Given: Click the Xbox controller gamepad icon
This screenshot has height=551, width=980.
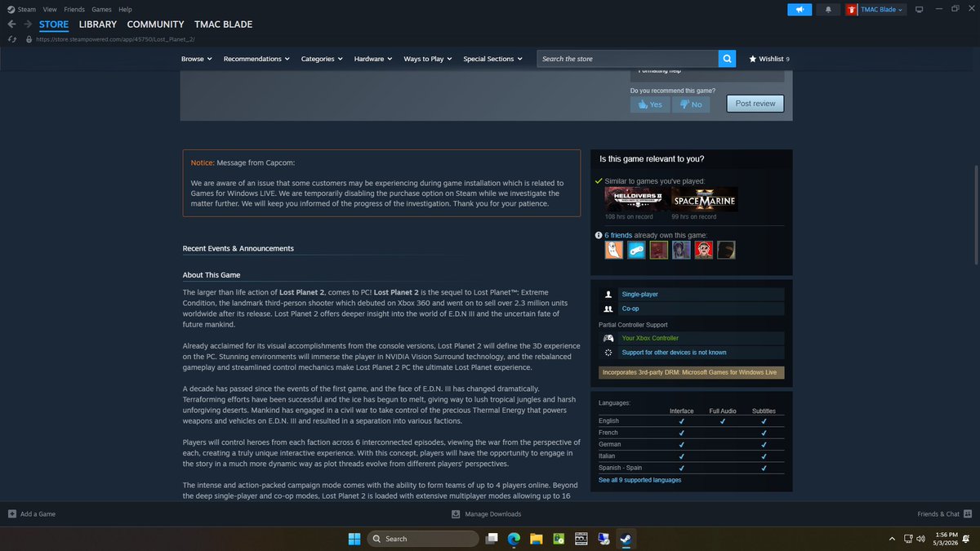Looking at the screenshot, I should click(x=608, y=338).
